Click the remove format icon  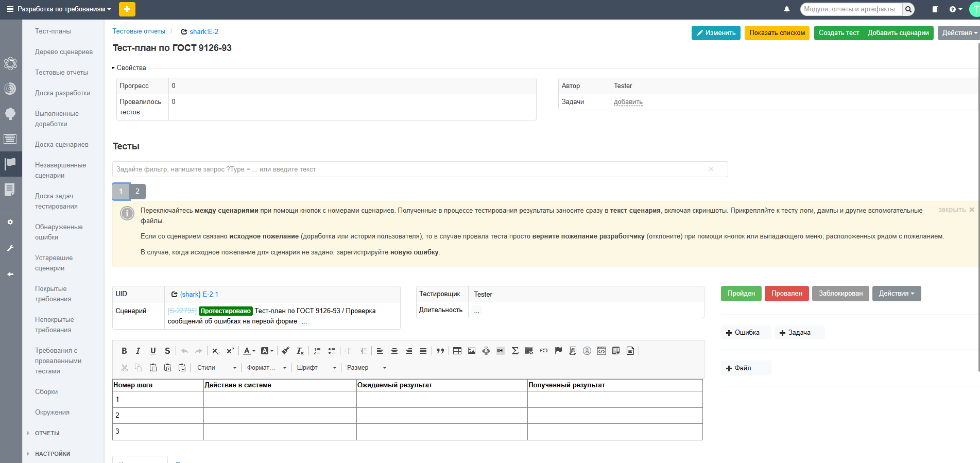[300, 351]
